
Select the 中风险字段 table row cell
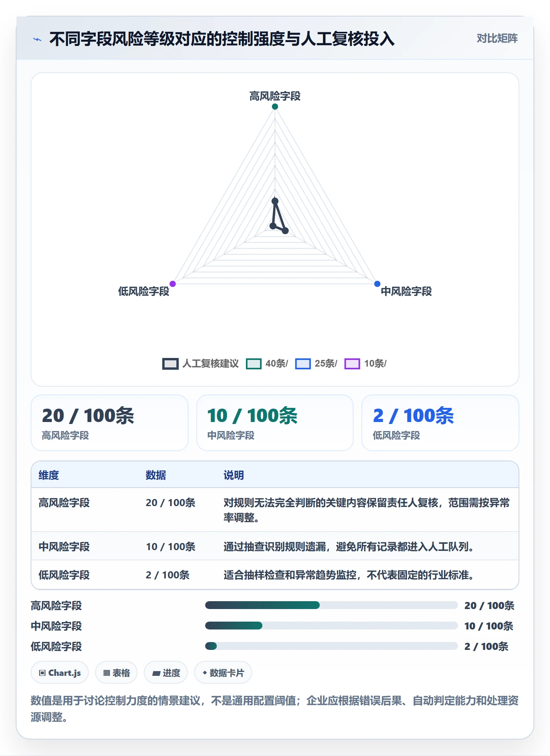(64, 547)
